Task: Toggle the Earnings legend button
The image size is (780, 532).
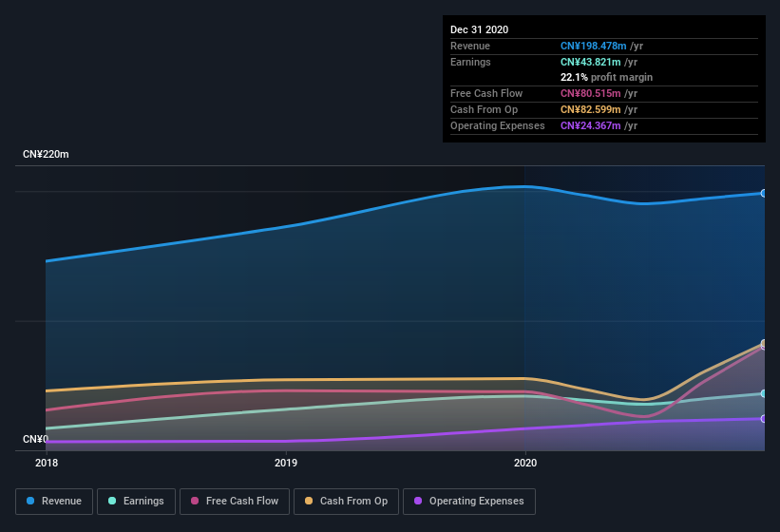Action: tap(136, 502)
